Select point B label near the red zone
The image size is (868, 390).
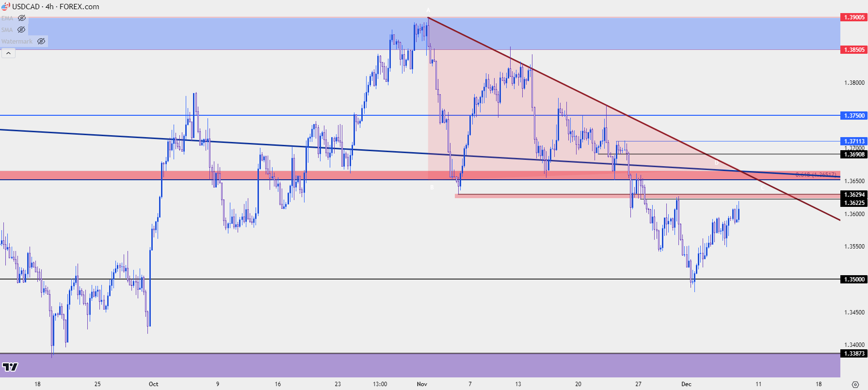click(432, 187)
